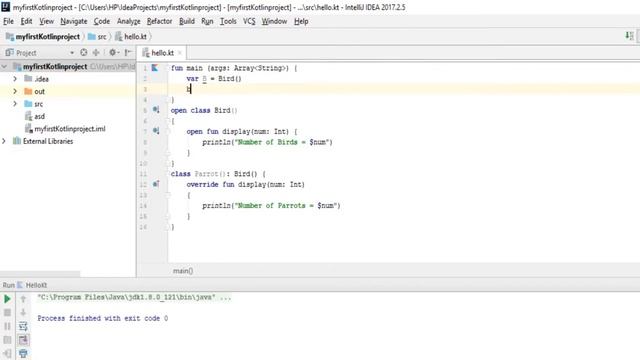Click the hello.kt breadcrumb in navigation bar

coord(131,37)
